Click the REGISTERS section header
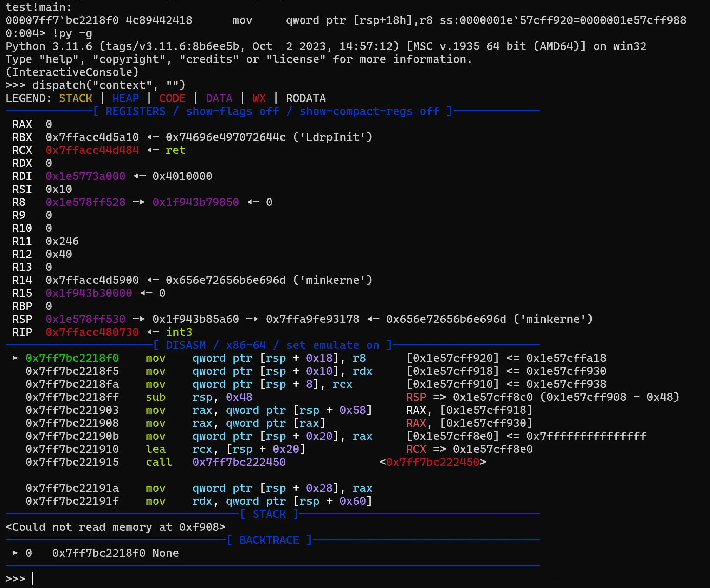Viewport: 710px width, 588px height. pyautogui.click(x=135, y=111)
